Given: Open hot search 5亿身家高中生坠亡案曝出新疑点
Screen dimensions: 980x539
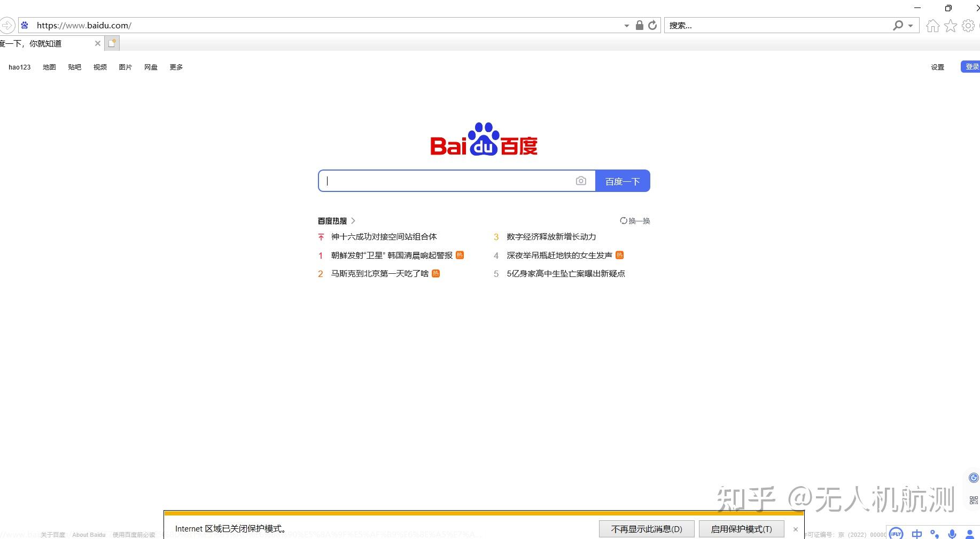Looking at the screenshot, I should pyautogui.click(x=566, y=274).
